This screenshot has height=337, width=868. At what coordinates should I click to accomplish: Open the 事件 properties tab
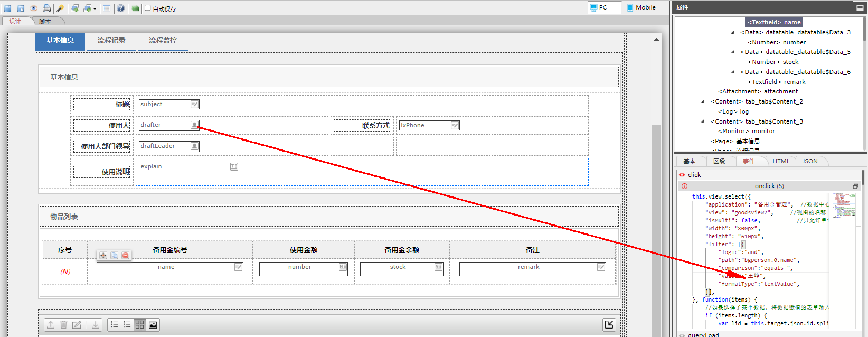point(749,161)
